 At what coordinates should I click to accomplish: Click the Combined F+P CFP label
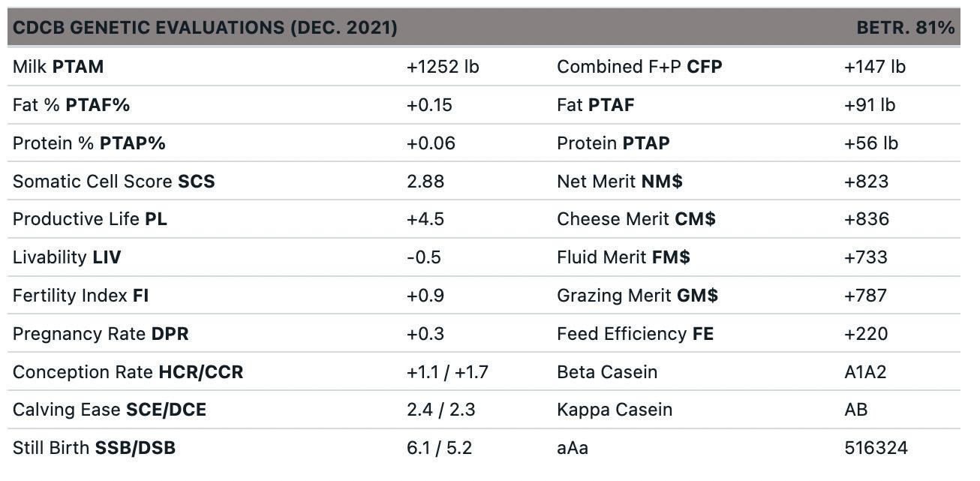tap(639, 67)
